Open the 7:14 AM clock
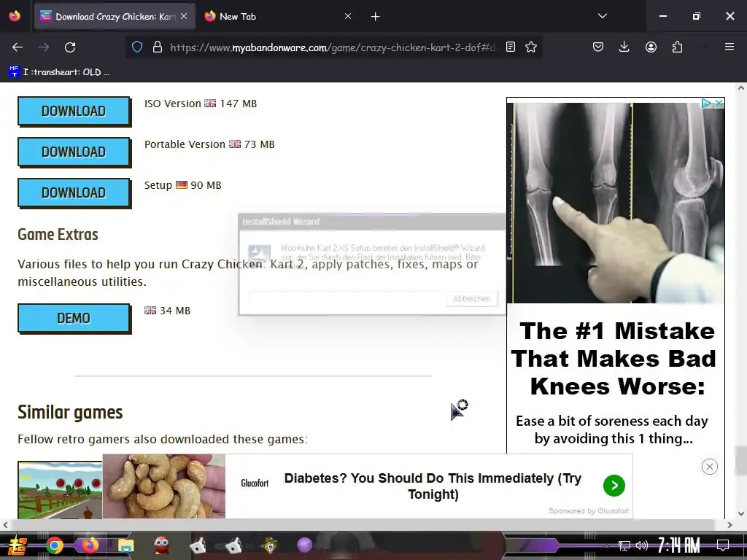The width and height of the screenshot is (747, 560). click(678, 545)
